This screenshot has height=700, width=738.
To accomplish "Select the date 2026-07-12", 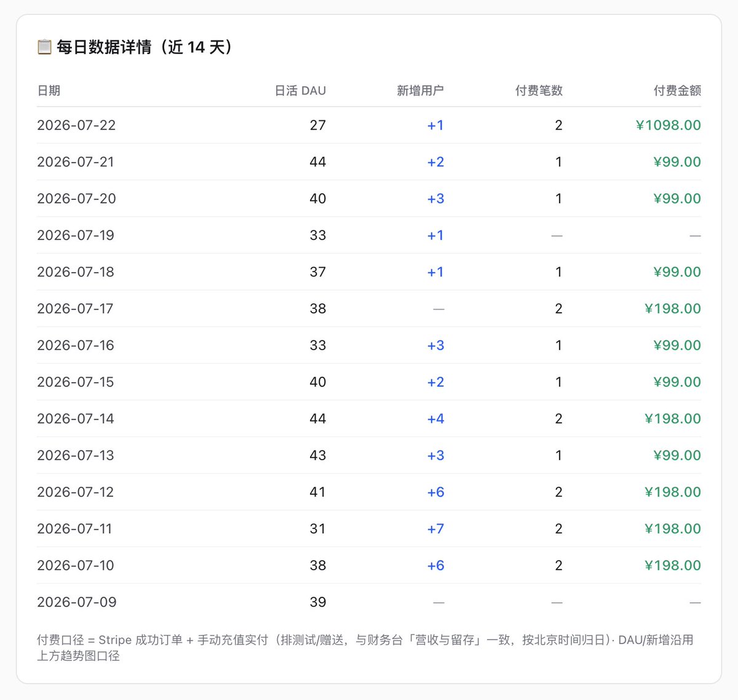I will (76, 492).
